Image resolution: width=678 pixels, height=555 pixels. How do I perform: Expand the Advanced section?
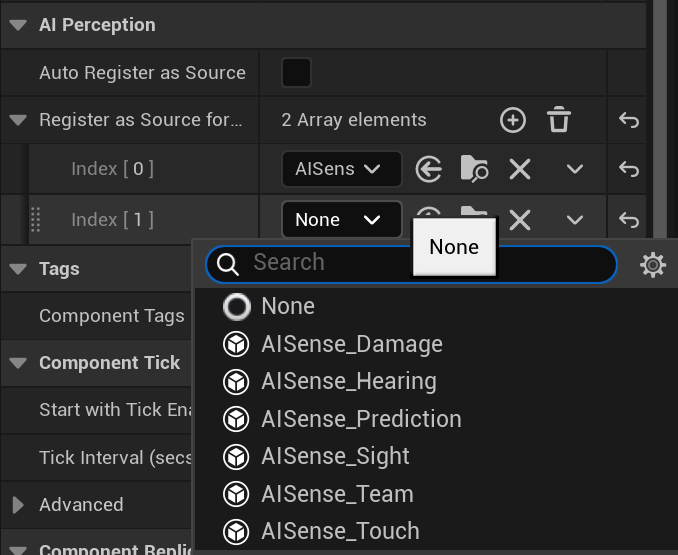click(18, 505)
